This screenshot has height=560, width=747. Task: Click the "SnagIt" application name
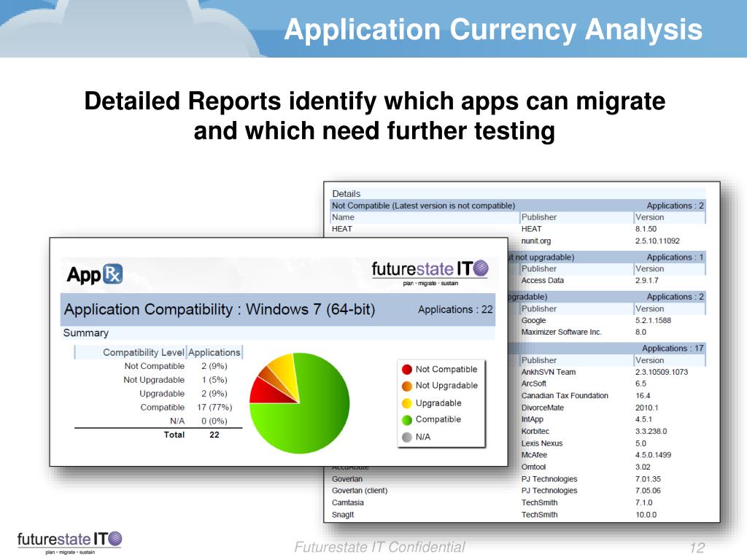[x=343, y=514]
